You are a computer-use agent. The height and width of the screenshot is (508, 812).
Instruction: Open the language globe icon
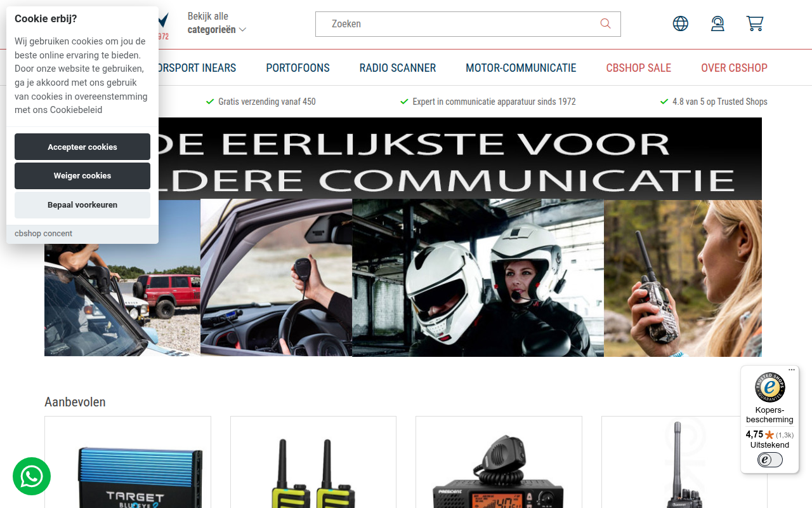pos(681,23)
